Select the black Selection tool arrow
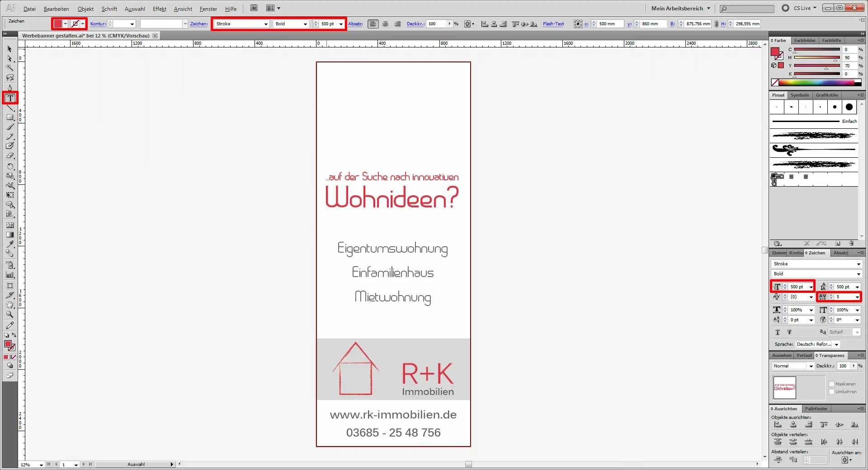The image size is (868, 470). point(10,49)
